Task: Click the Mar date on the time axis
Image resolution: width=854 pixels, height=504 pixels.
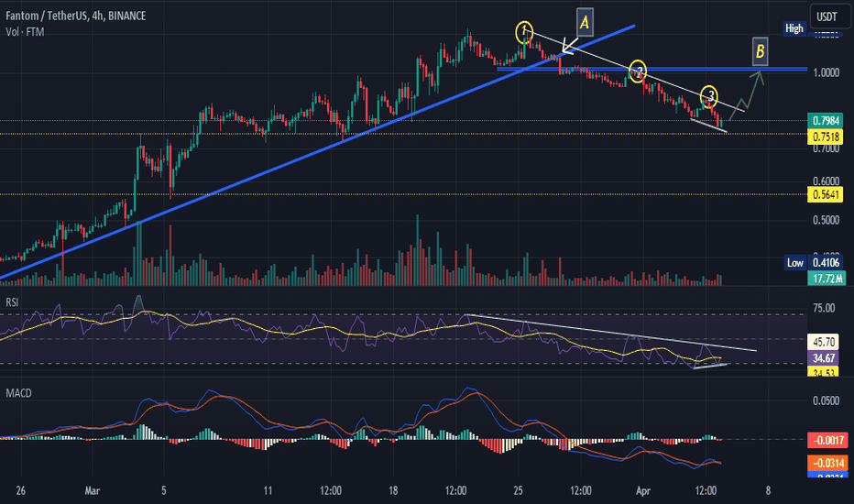Action: (92, 491)
